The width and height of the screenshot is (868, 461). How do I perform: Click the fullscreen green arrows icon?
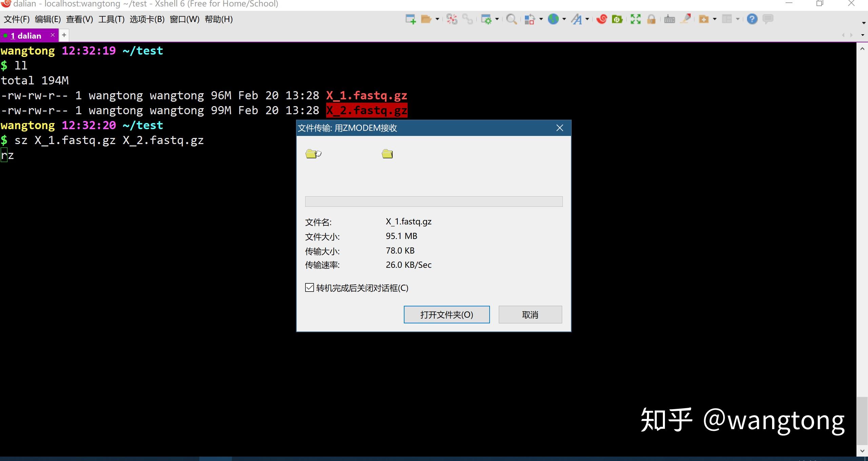pyautogui.click(x=635, y=19)
